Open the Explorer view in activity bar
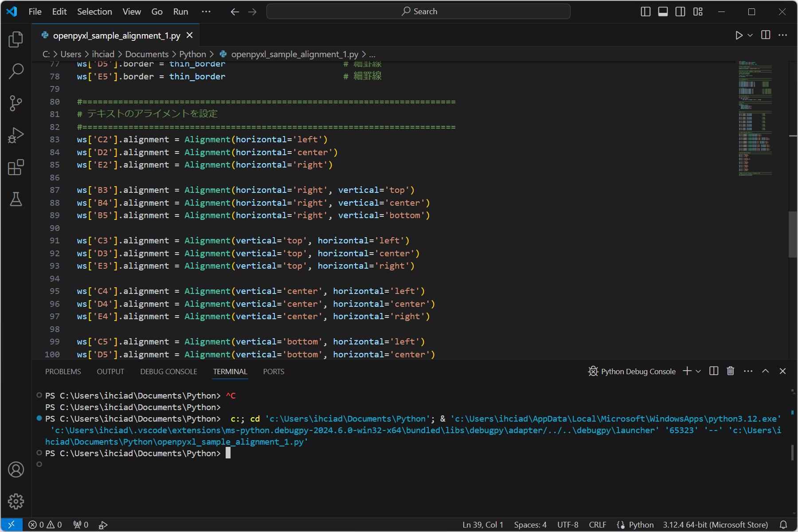The height and width of the screenshot is (532, 798). pos(16,39)
